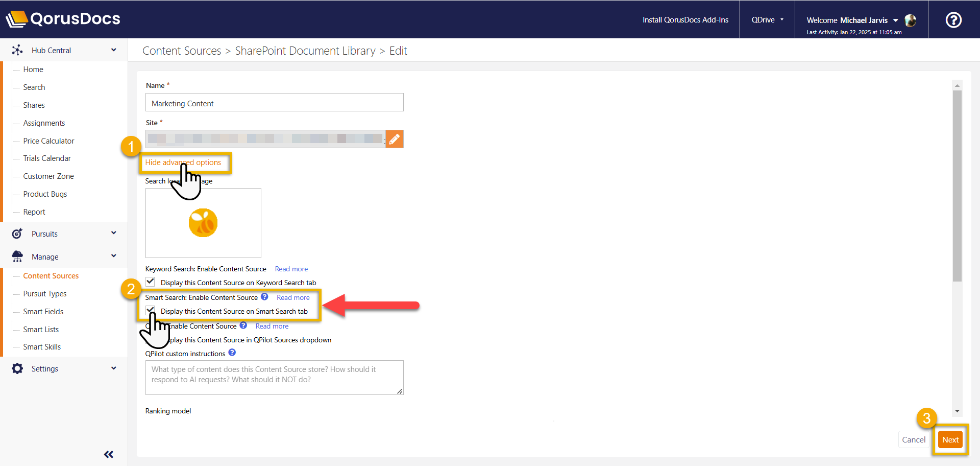The height and width of the screenshot is (466, 980).
Task: Open Smart Lists in the sidebar
Action: [x=41, y=330]
